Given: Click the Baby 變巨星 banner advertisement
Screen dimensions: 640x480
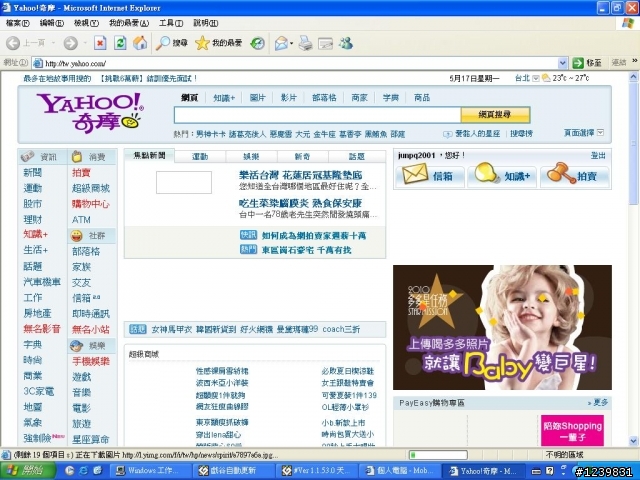Looking at the screenshot, I should coord(502,327).
